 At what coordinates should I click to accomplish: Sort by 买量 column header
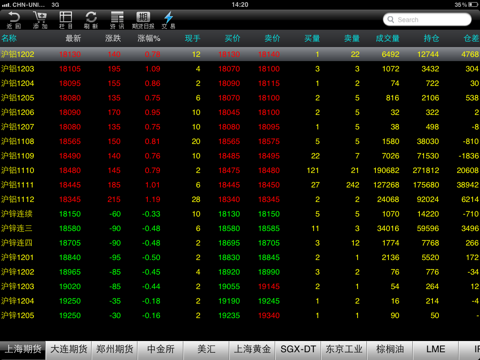(312, 38)
